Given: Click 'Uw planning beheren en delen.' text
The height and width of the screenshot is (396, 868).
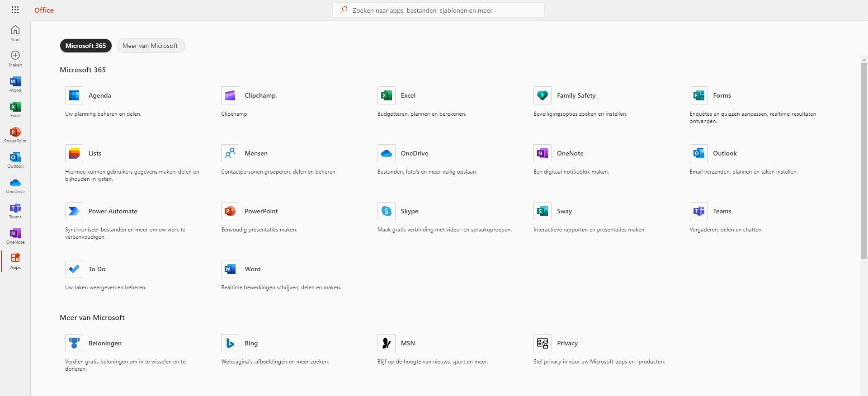Looking at the screenshot, I should coord(103,114).
